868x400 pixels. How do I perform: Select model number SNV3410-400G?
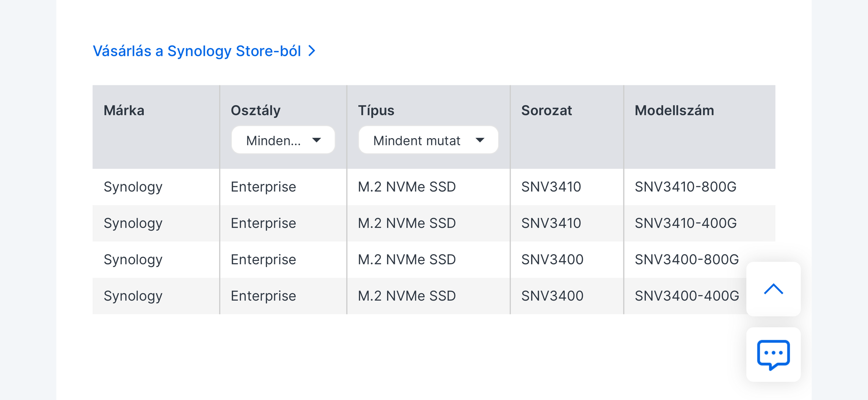[686, 223]
